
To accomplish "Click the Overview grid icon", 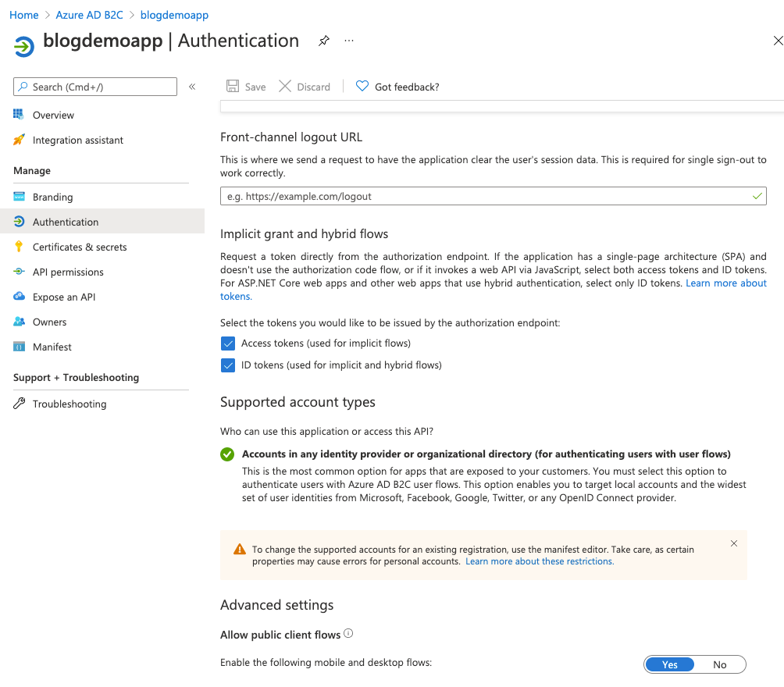I will tap(19, 115).
